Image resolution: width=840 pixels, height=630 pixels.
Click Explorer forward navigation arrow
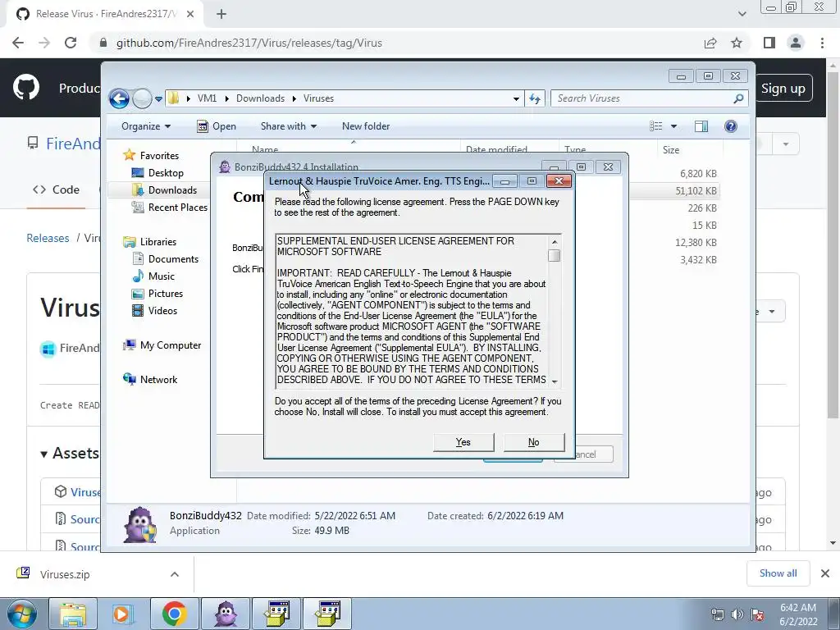(x=142, y=98)
